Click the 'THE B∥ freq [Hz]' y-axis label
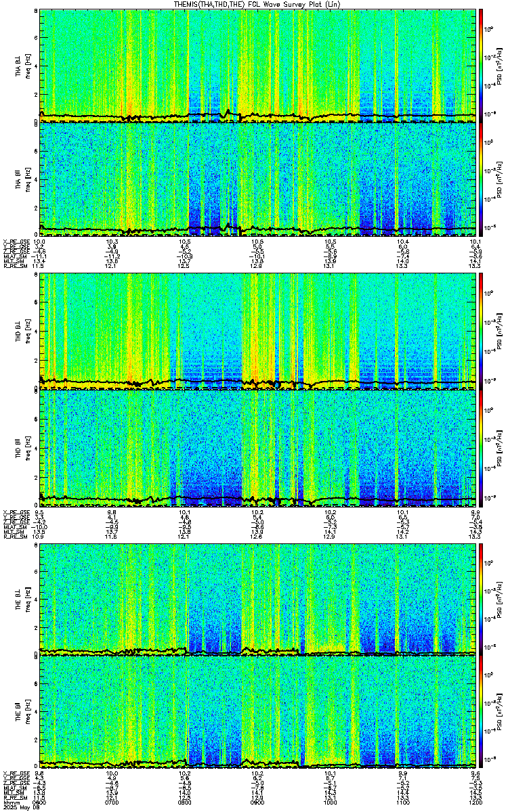This screenshot has height=812, width=508. pos(23,711)
